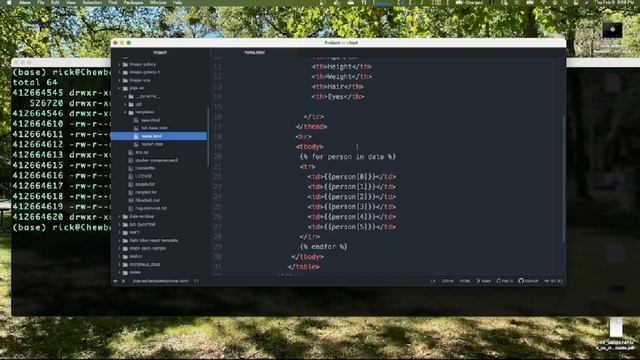Click the LF line-ending selector
640x360 pixels.
point(433,281)
